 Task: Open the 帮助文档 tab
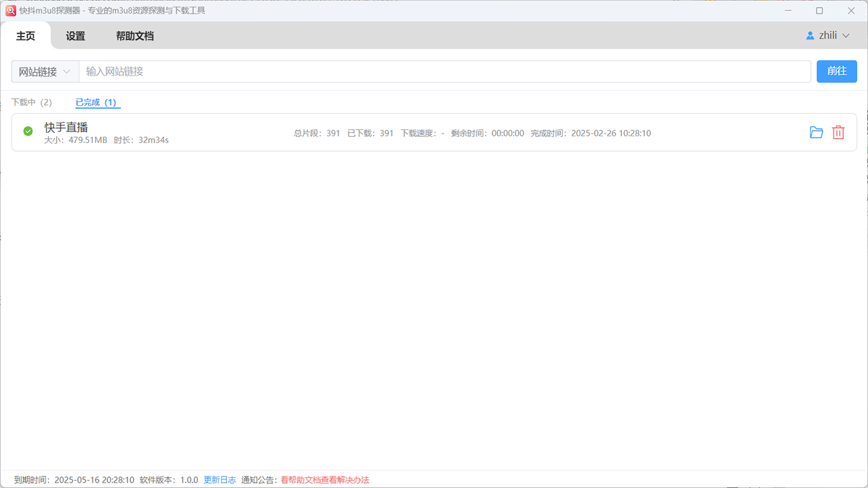135,37
